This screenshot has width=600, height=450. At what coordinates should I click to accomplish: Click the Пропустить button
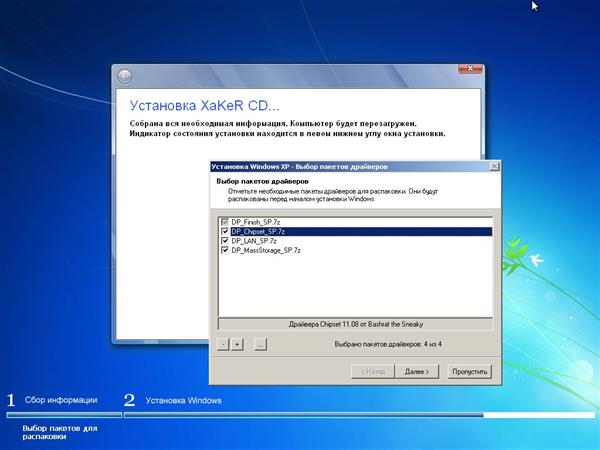click(x=470, y=372)
